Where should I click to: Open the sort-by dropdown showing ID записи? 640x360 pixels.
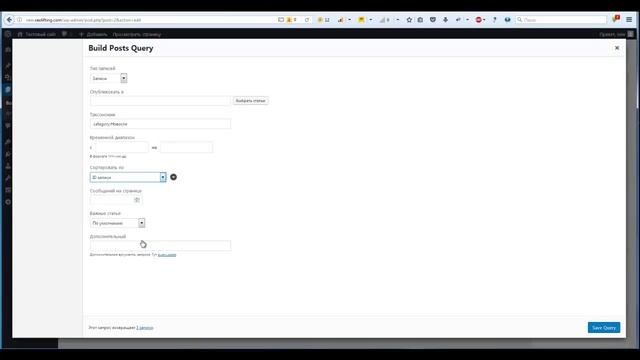(128, 177)
